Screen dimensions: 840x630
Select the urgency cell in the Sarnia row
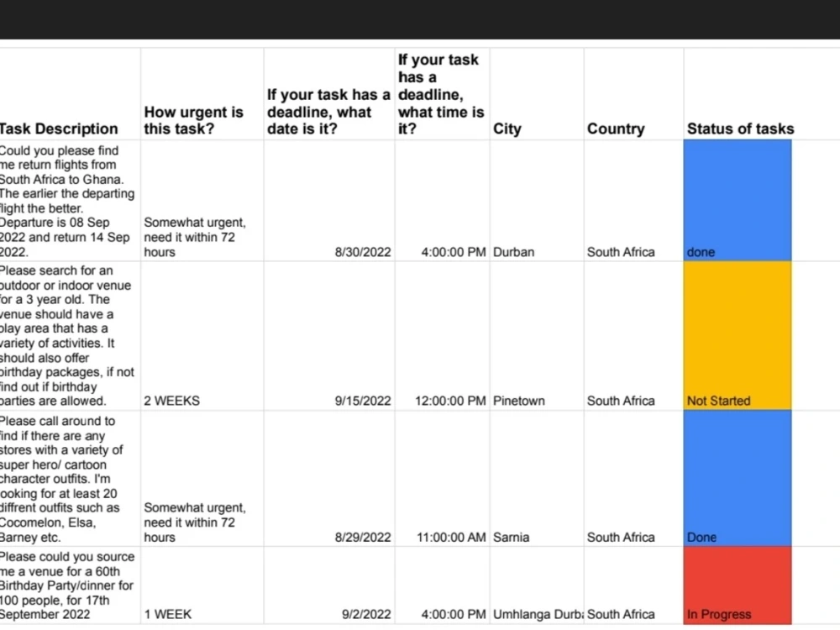pyautogui.click(x=202, y=479)
